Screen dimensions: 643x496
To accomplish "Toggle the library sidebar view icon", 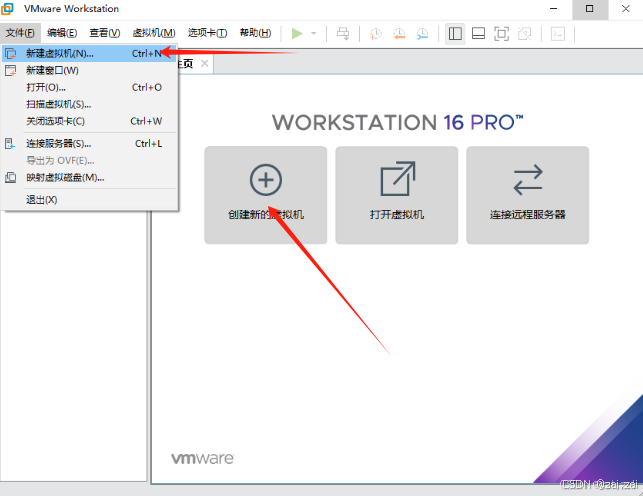I will 455,34.
